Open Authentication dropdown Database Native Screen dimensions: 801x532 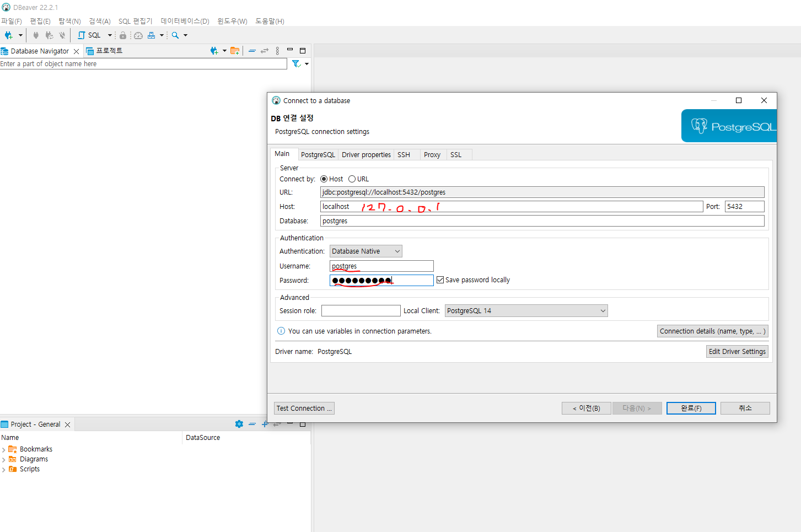tap(366, 251)
